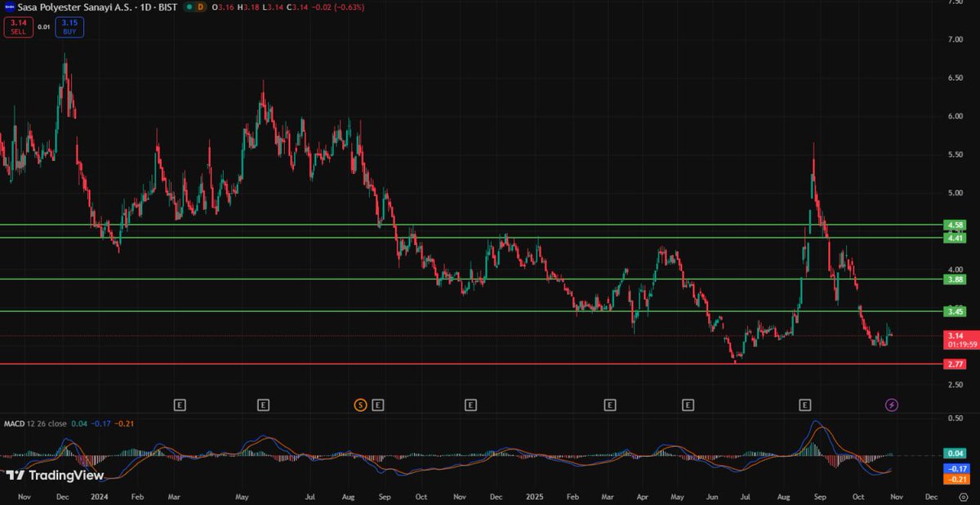Select the 4.41 price line label
The image size is (980, 505).
click(x=954, y=238)
